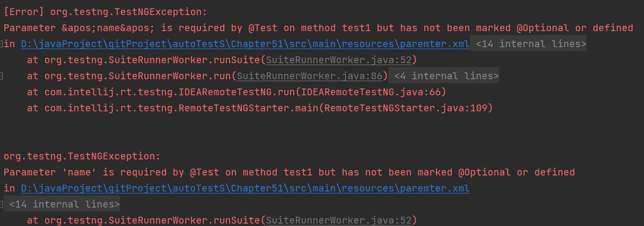Click the "Parameter 'name' is required" message line
644x226 pixels.
[x=289, y=173]
